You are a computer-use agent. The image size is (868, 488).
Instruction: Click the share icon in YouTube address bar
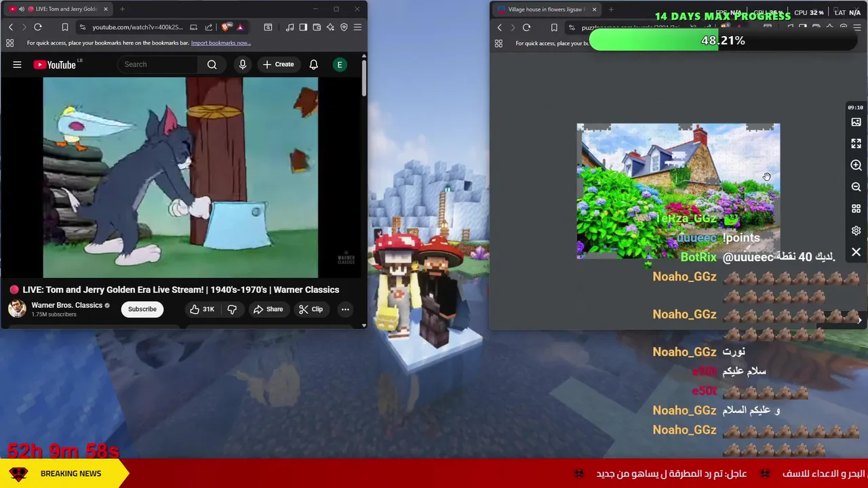[x=209, y=27]
